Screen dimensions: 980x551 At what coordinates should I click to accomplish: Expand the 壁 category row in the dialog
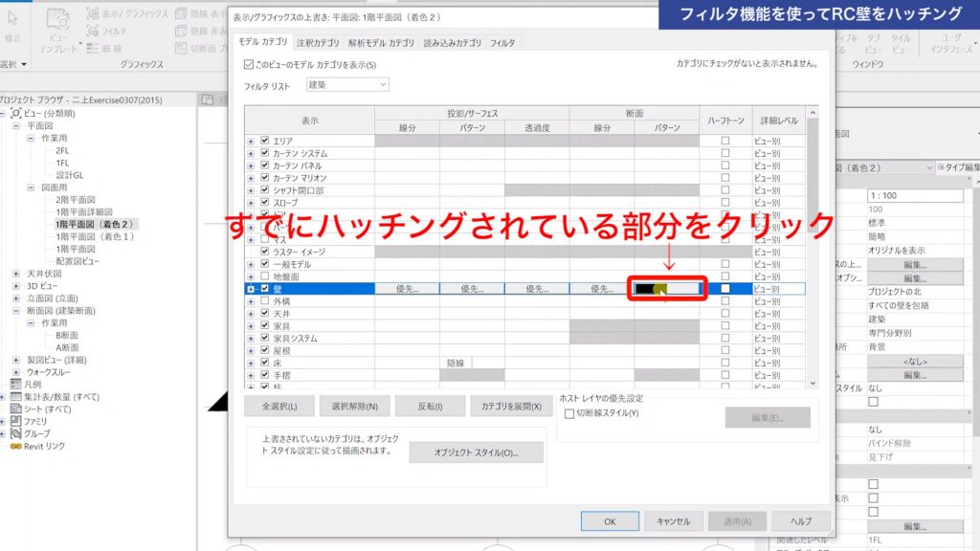[x=251, y=288]
